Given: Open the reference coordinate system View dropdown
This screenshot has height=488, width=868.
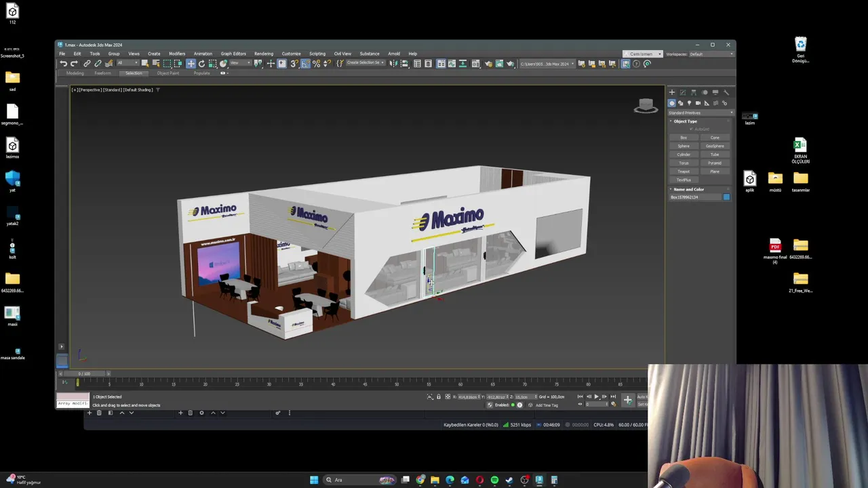Looking at the screenshot, I should [x=239, y=64].
